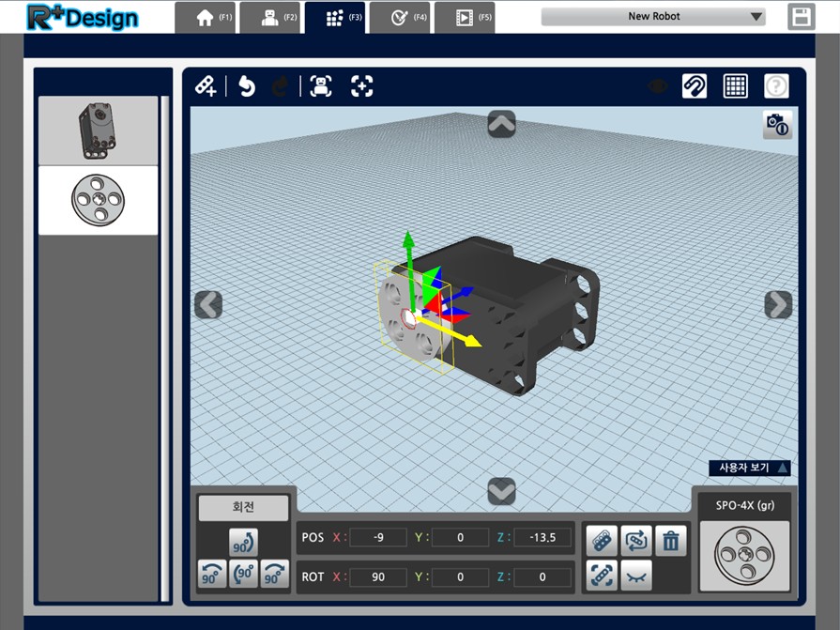Click the part frame icon

[x=602, y=541]
